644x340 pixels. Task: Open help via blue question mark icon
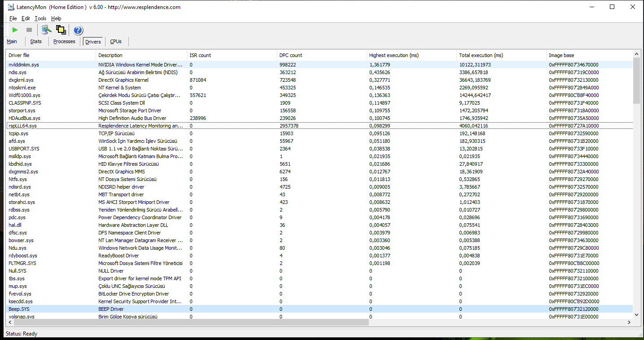78,30
